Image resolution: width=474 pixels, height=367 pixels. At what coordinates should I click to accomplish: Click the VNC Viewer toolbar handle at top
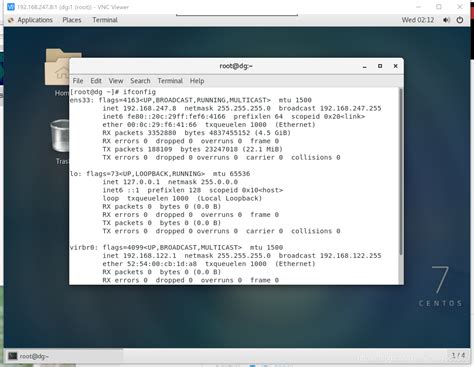tap(237, 15)
